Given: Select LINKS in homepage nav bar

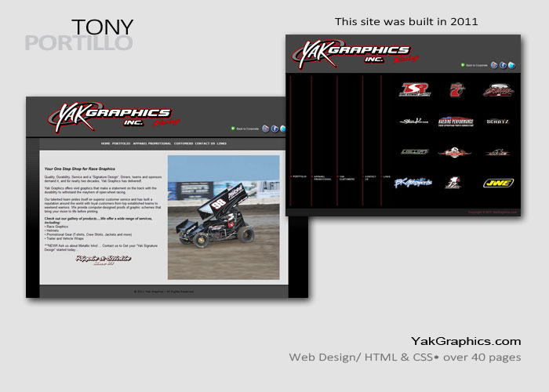Looking at the screenshot, I should [222, 143].
